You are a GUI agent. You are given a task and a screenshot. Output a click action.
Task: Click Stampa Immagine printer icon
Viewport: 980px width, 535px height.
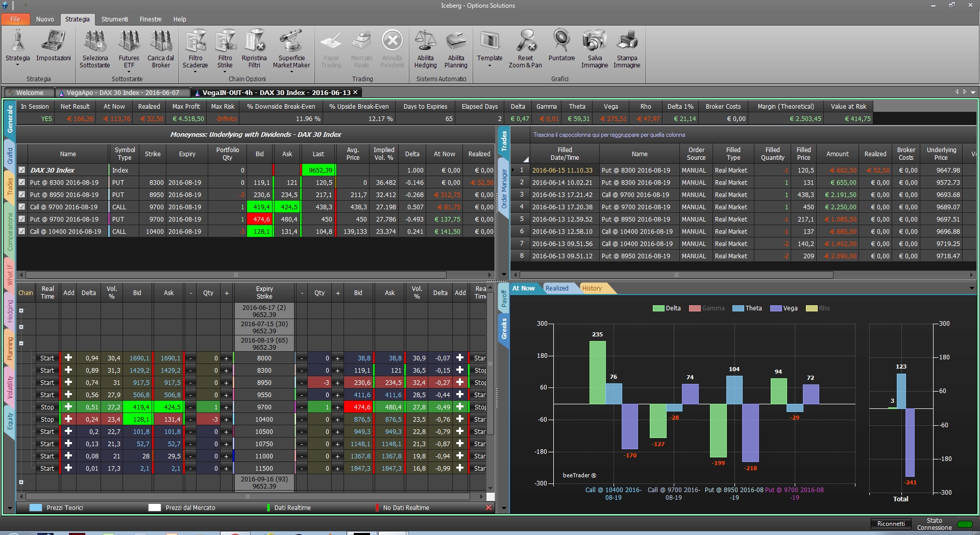point(627,41)
